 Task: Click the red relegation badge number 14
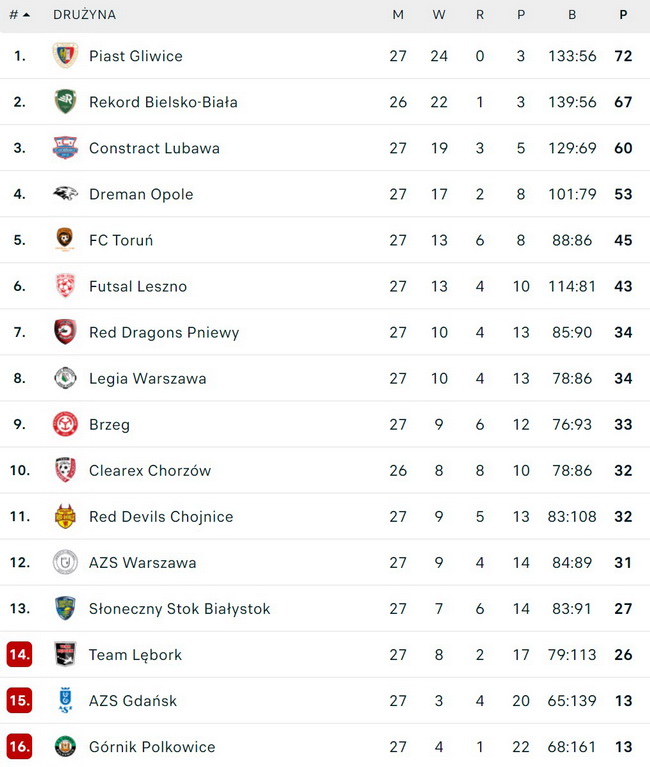(x=20, y=654)
